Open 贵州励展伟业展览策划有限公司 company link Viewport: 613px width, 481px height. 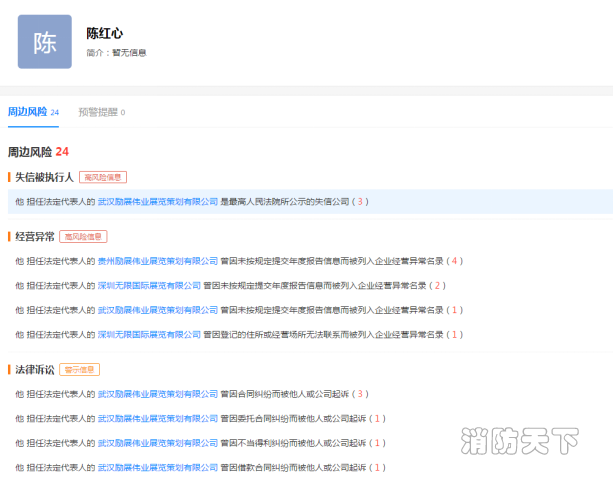pyautogui.click(x=157, y=261)
